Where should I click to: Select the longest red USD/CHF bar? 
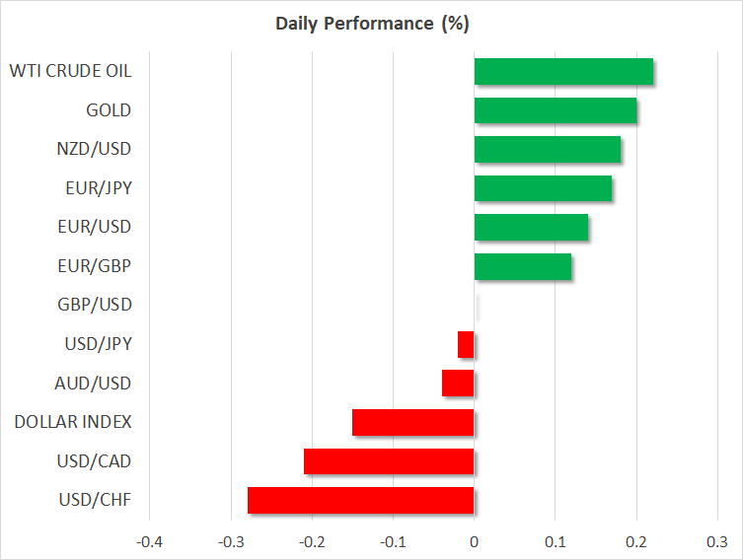pyautogui.click(x=361, y=500)
